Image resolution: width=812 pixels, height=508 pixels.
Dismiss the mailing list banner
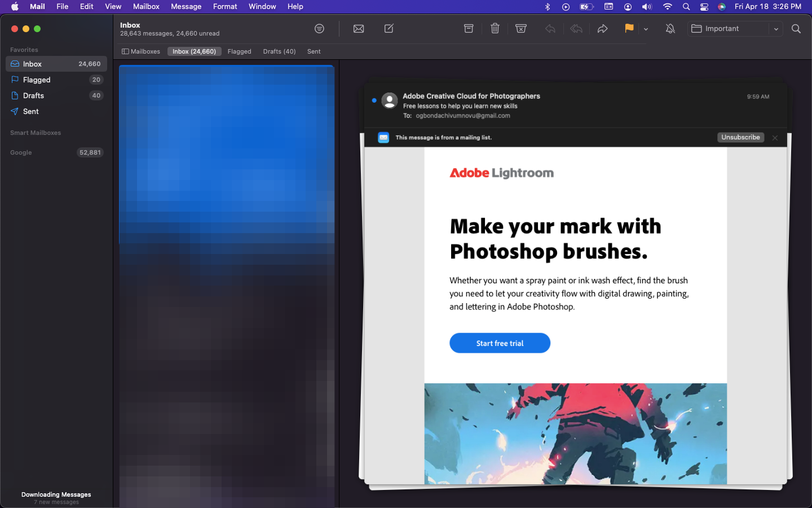point(775,138)
